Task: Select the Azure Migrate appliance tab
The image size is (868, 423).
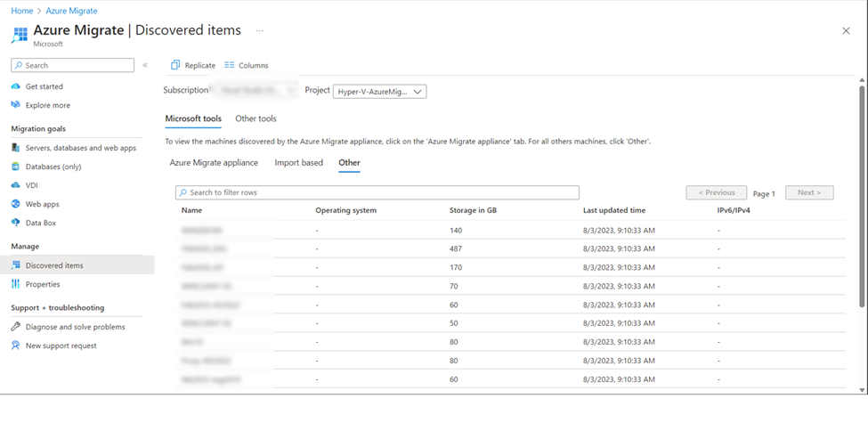Action: coord(214,163)
